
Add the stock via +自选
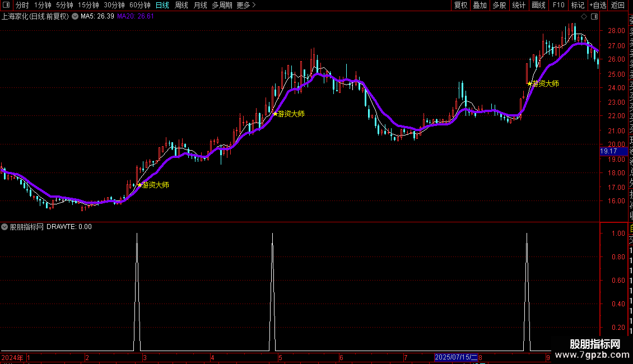[x=598, y=5]
